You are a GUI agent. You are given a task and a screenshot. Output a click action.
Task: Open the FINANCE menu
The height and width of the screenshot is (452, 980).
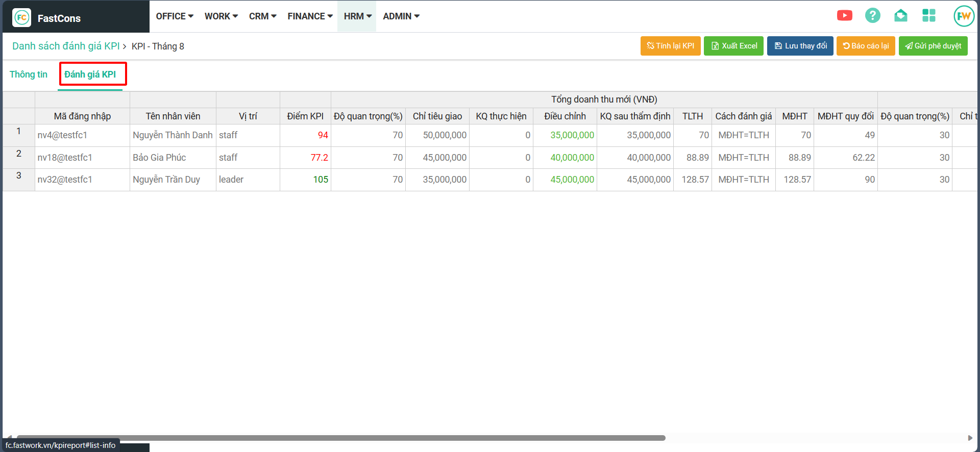tap(310, 16)
